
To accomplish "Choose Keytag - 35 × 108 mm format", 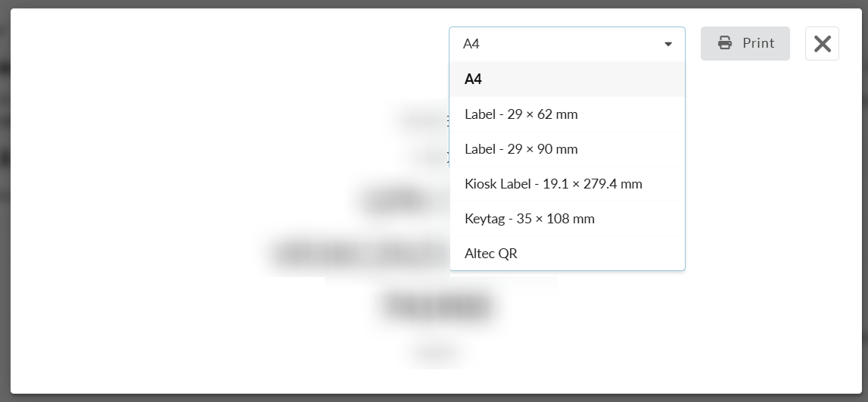I will (530, 219).
